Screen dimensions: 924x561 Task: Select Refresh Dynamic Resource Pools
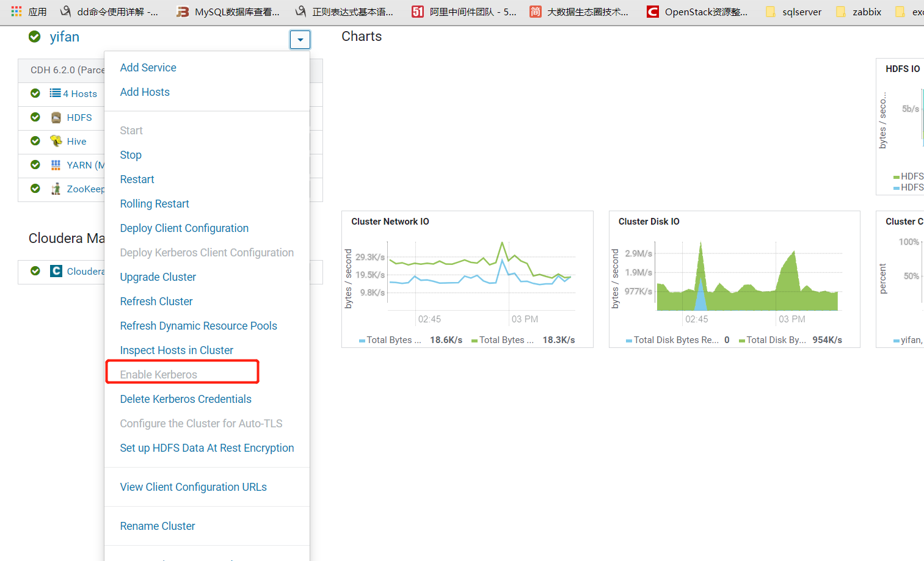[x=198, y=326]
